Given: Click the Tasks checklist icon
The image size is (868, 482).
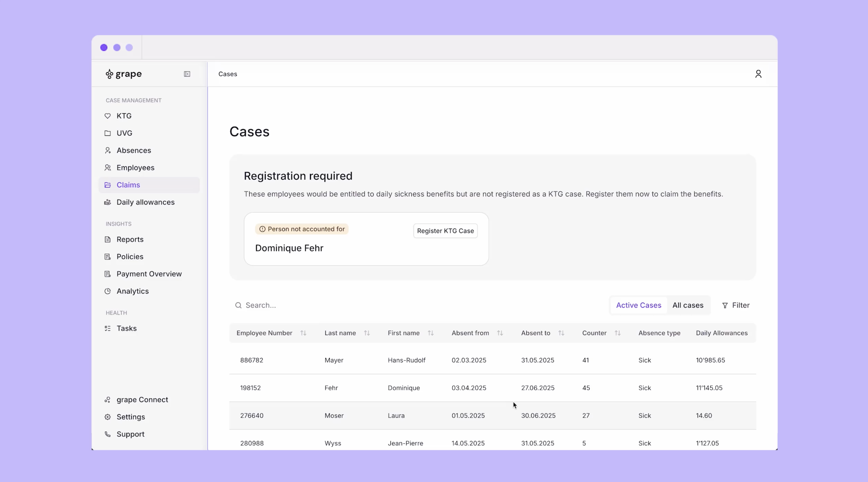Looking at the screenshot, I should pyautogui.click(x=107, y=328).
